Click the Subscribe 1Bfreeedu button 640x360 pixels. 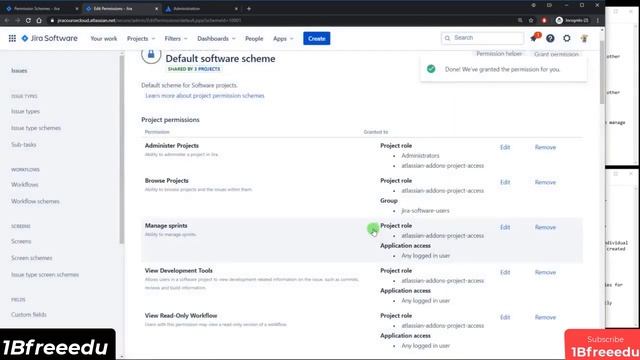click(602, 345)
